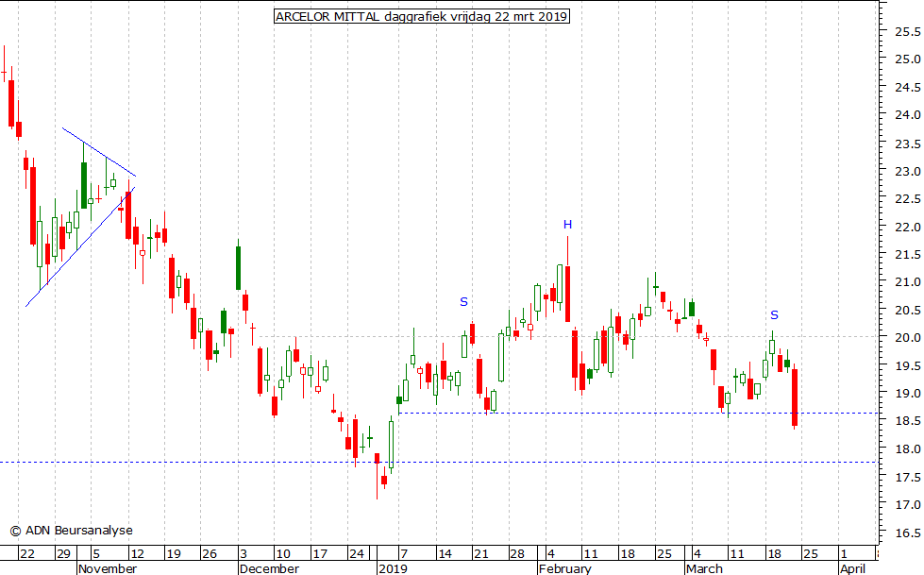
Task: Click the 28 date label on time axis
Action: click(517, 554)
